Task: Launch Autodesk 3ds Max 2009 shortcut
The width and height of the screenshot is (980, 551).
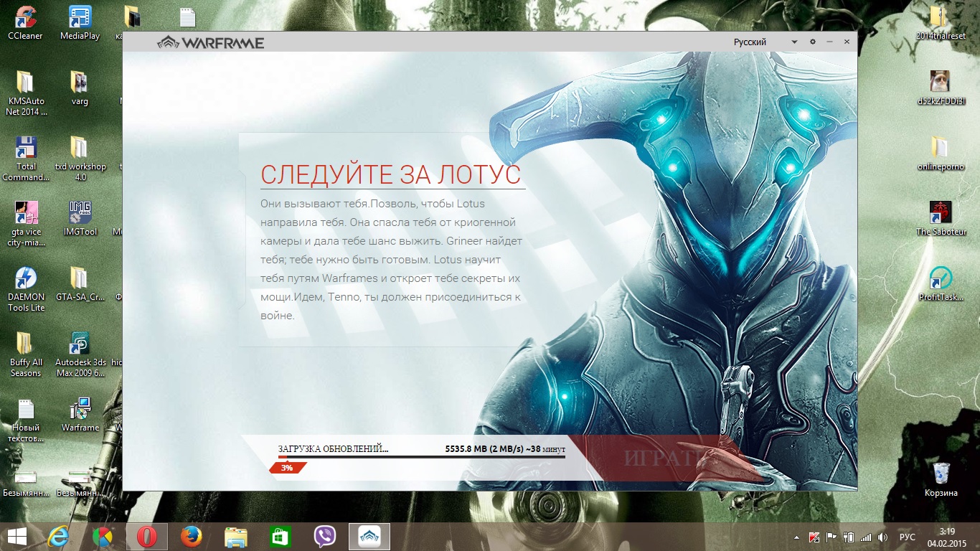Action: point(80,355)
